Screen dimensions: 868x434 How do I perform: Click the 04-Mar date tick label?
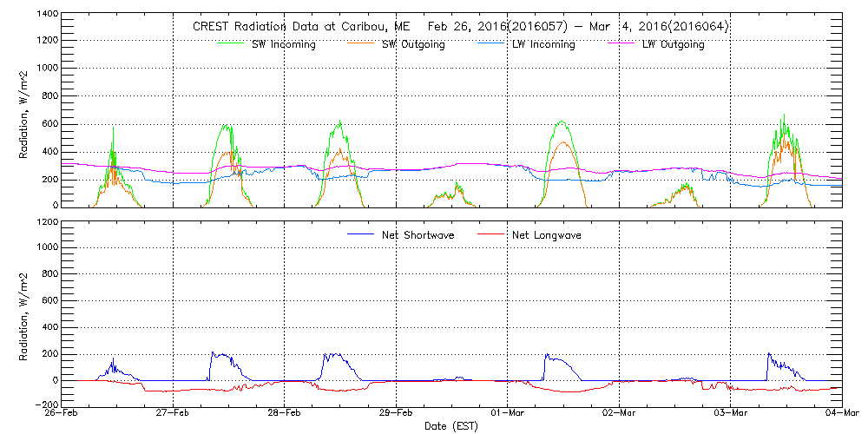pos(840,414)
